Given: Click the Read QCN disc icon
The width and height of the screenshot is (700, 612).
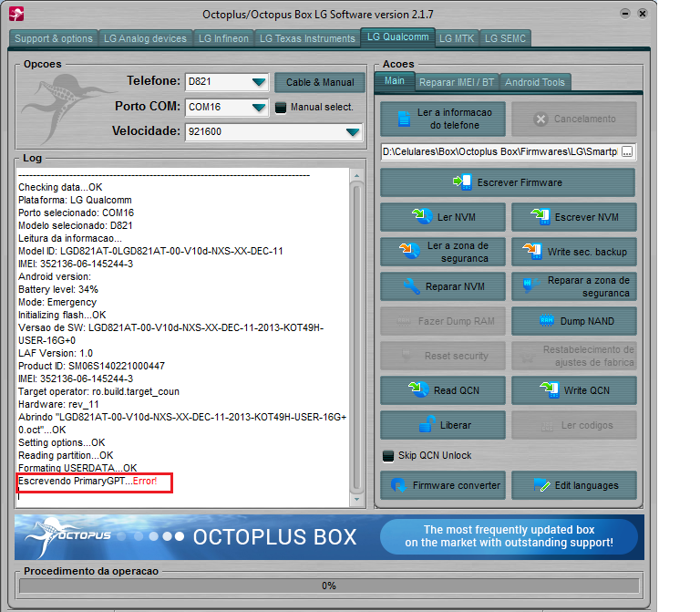Looking at the screenshot, I should point(418,390).
